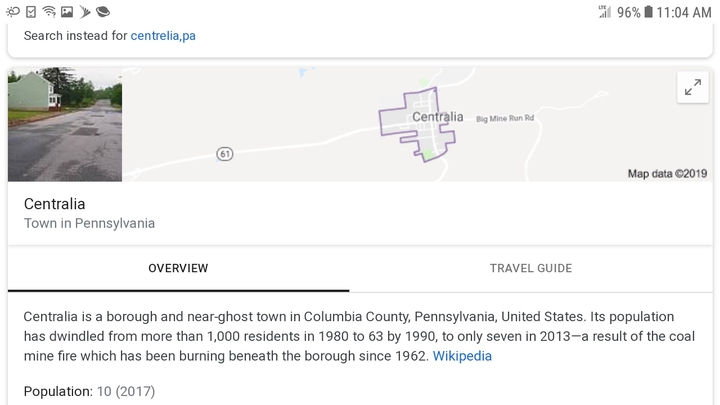This screenshot has width=720, height=405.
Task: Expand the map to full screen
Action: coord(692,87)
